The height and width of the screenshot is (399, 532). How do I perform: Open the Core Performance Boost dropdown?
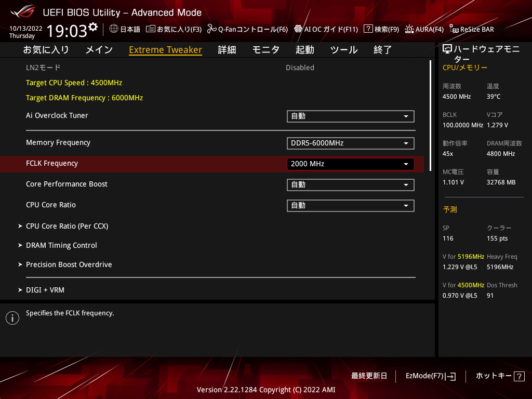pos(350,185)
